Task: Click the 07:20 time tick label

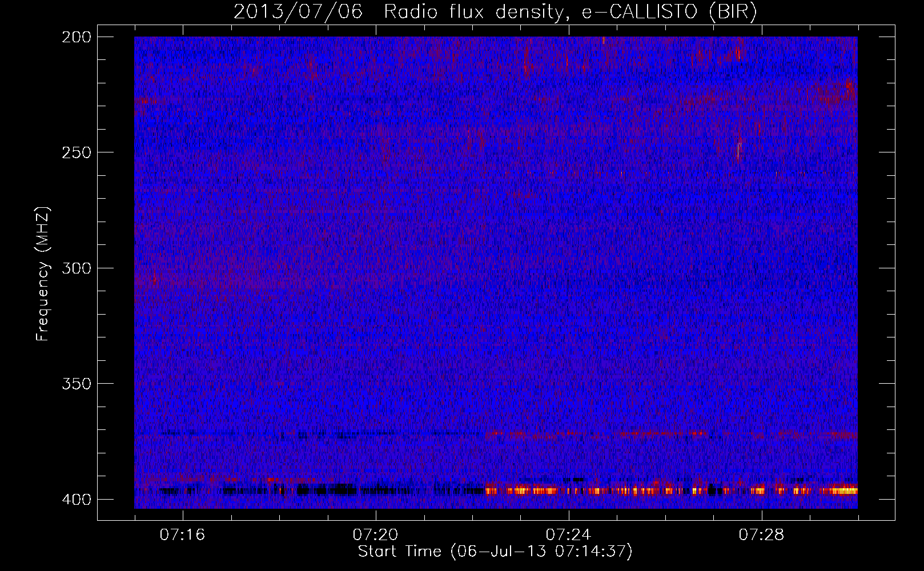Action: tap(375, 535)
